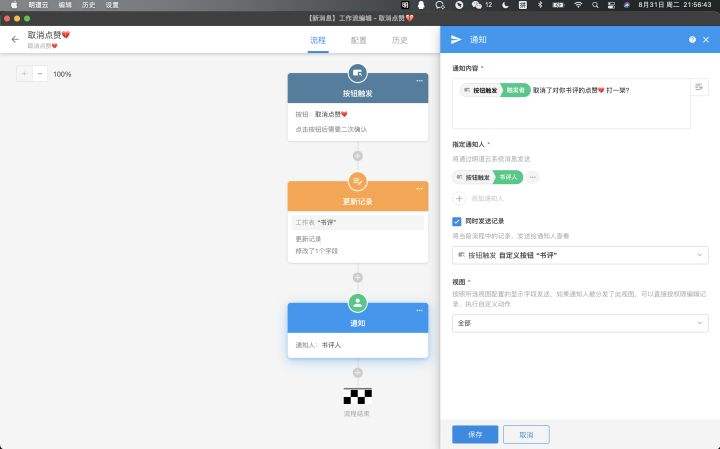
Task: Click the 触发者 tag in 通知内容
Action: [x=515, y=90]
